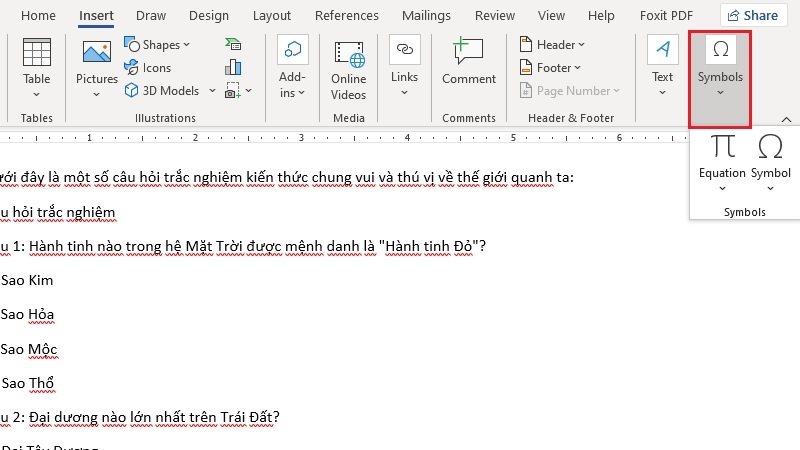Collapse the ribbon with the caret
This screenshot has width=800, height=450.
[x=786, y=119]
